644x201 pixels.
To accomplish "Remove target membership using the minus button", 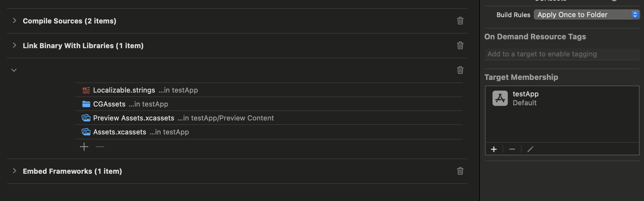I will (x=512, y=149).
